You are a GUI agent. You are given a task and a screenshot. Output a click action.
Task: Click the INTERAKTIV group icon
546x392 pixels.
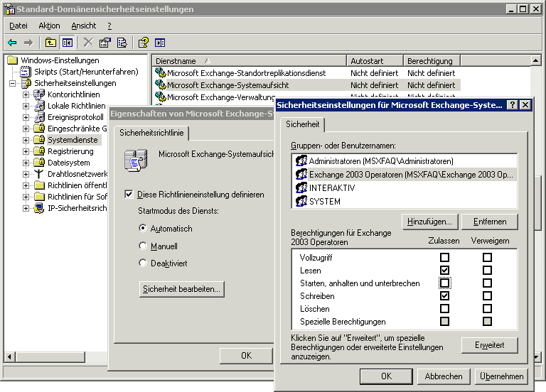click(301, 187)
